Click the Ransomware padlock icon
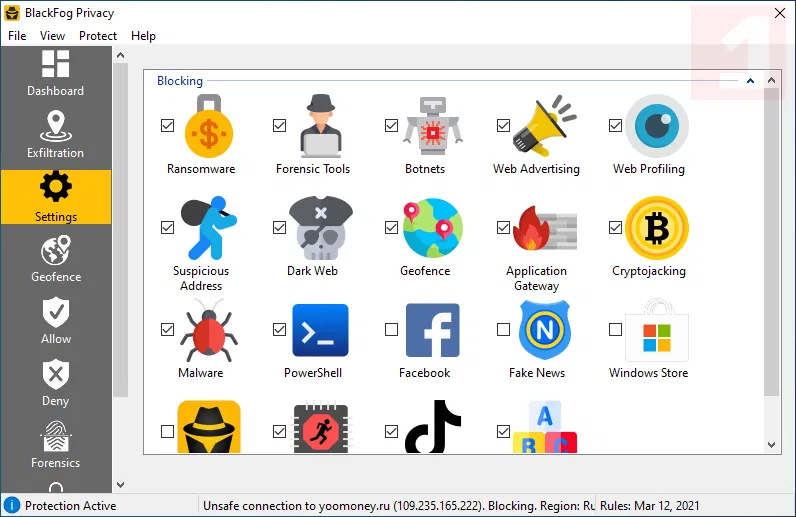 [x=209, y=126]
